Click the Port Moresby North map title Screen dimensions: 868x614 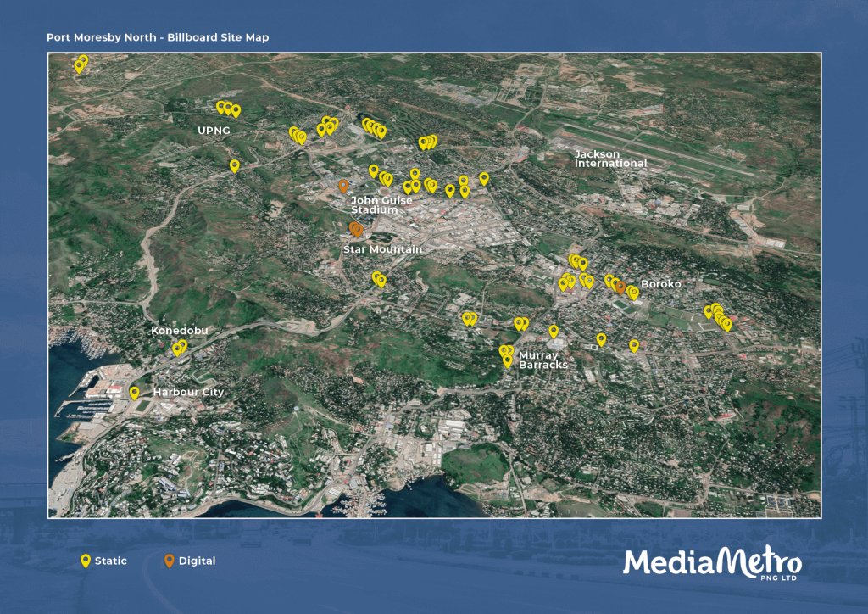tap(158, 37)
